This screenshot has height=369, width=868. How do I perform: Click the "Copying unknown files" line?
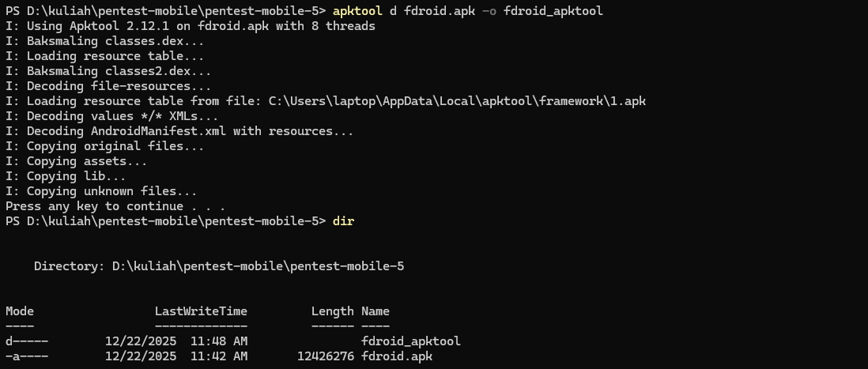pos(101,191)
